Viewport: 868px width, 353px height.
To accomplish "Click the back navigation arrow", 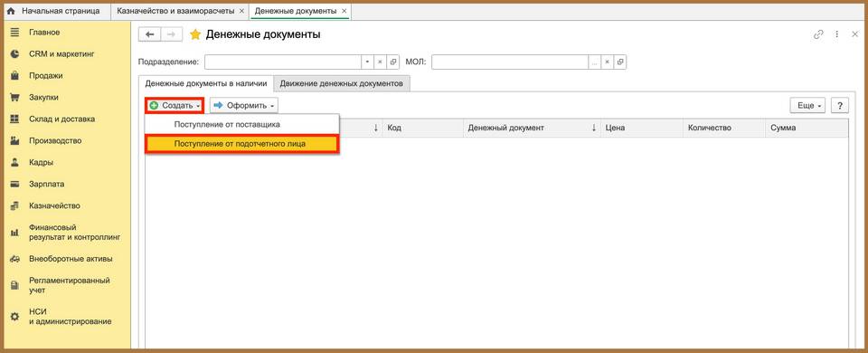I will pos(149,34).
